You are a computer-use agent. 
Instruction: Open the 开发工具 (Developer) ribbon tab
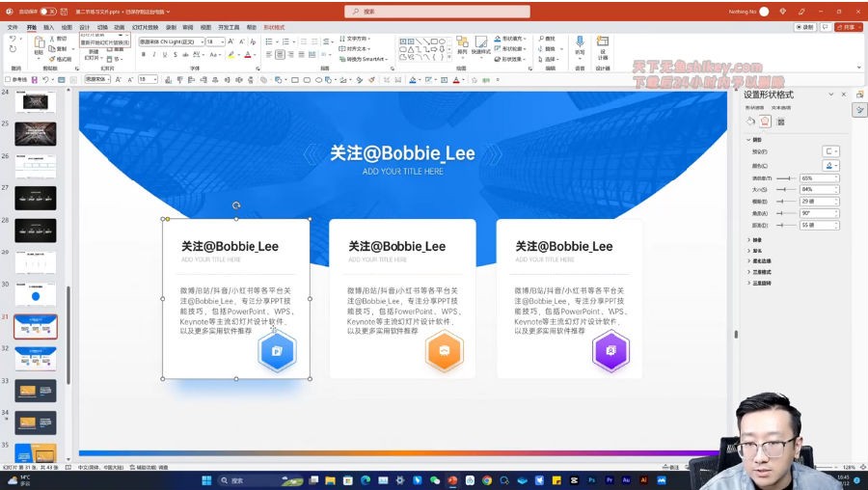coord(229,27)
